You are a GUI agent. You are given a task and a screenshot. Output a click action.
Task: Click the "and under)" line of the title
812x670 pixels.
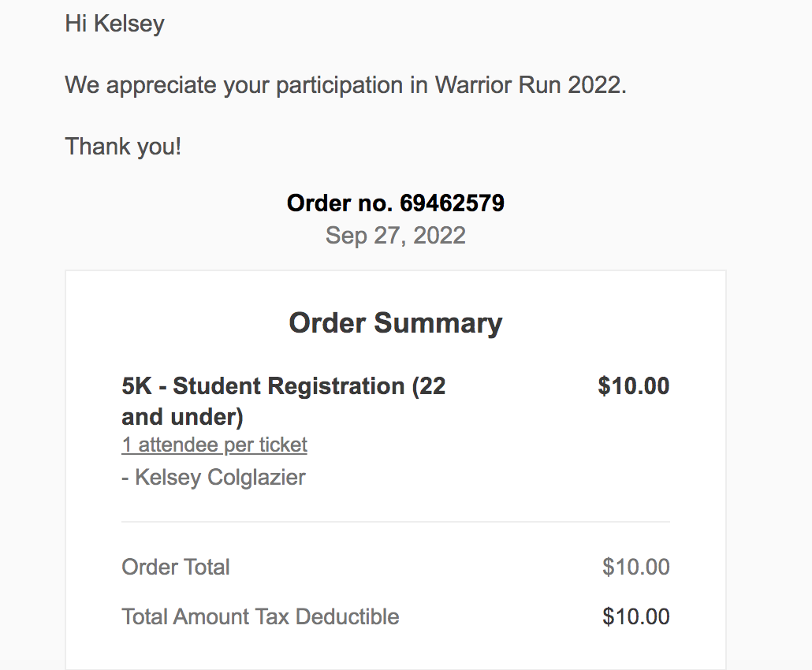point(182,416)
